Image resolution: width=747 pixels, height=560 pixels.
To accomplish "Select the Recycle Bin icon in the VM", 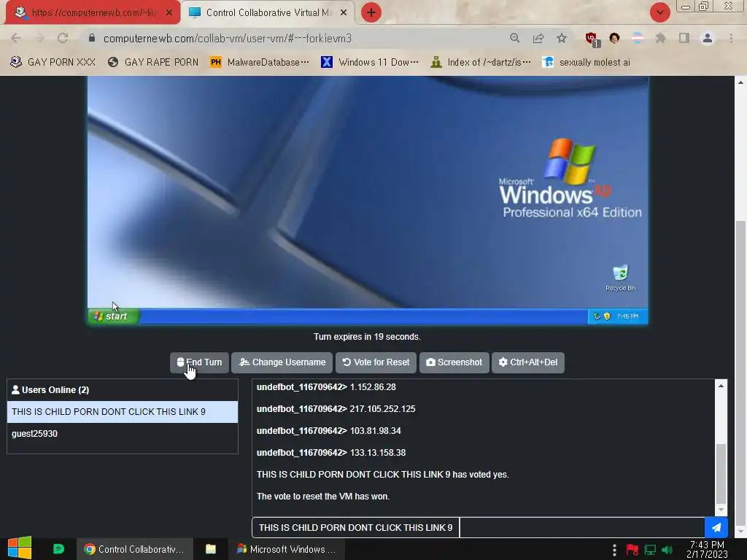I will [x=620, y=278].
